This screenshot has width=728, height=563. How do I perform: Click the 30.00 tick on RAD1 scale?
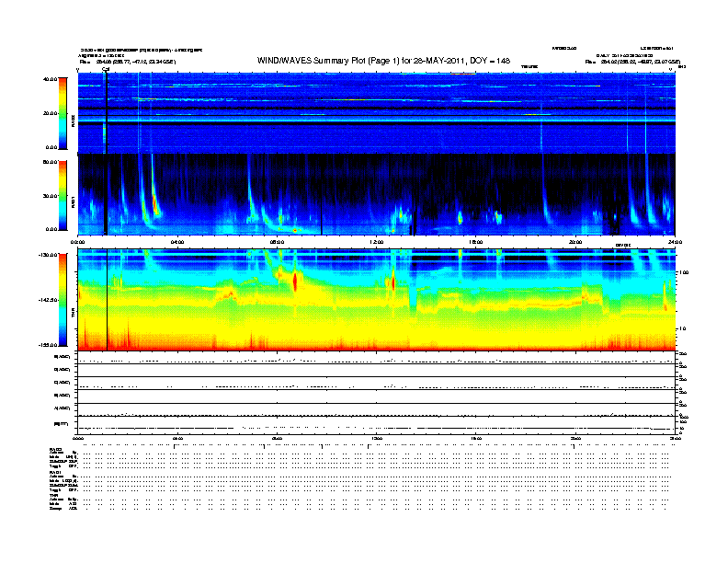[50, 196]
